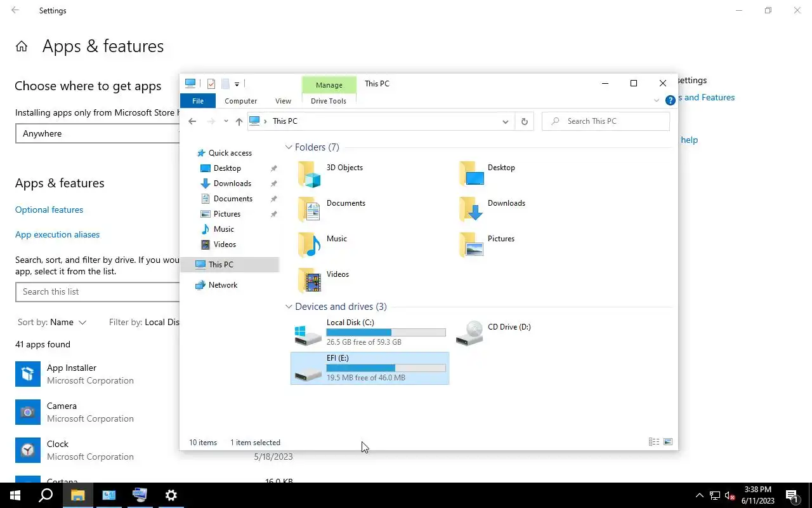The height and width of the screenshot is (508, 812).
Task: Open the 3D Objects folder icon
Action: pos(310,174)
